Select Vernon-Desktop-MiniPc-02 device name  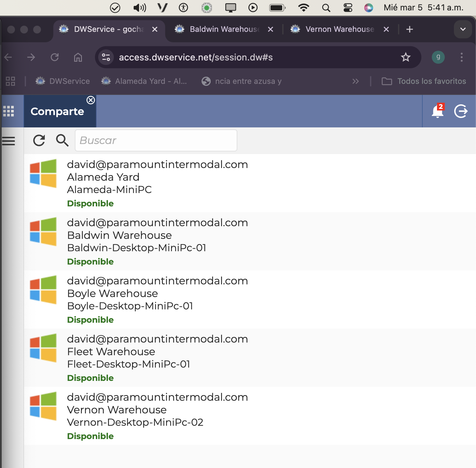pyautogui.click(x=135, y=422)
